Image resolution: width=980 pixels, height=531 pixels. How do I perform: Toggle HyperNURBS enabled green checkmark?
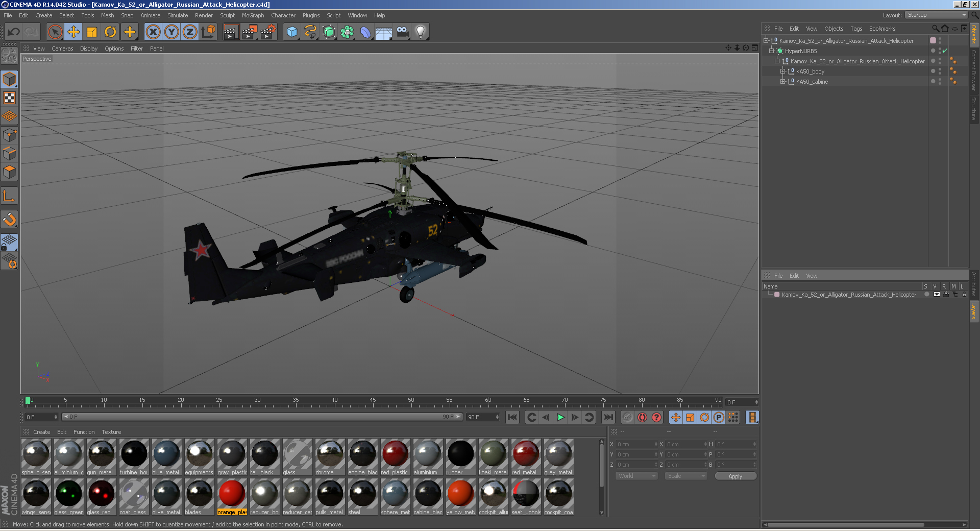pyautogui.click(x=945, y=51)
